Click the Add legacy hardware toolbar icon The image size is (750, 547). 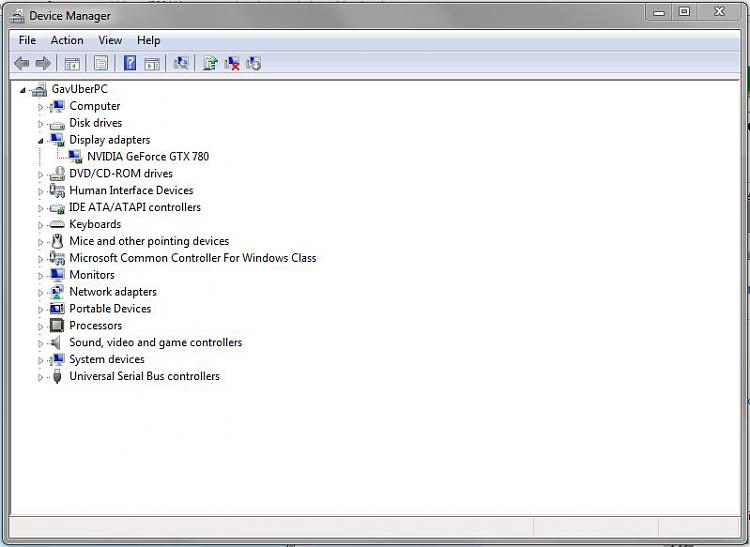coord(254,63)
